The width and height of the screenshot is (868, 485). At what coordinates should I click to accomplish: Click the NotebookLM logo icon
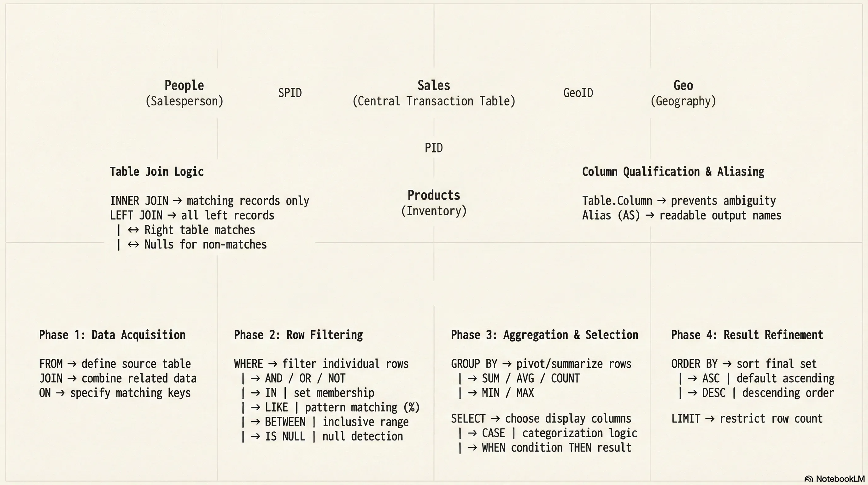808,479
